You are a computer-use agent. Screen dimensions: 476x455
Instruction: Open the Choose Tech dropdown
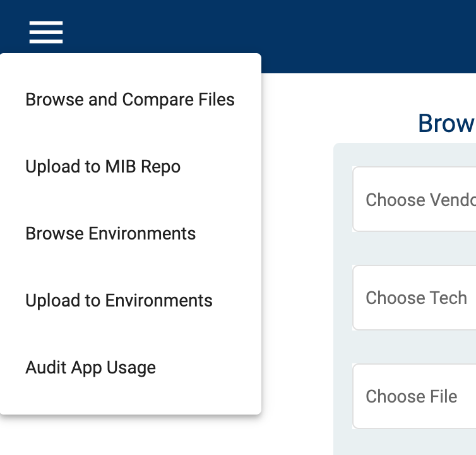click(x=414, y=298)
